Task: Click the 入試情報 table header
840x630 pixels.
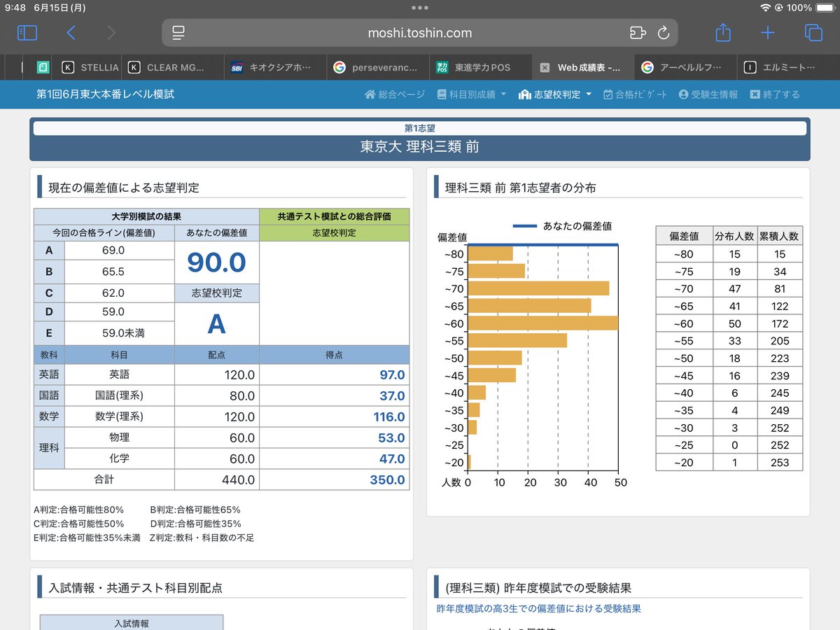Action: (x=132, y=623)
